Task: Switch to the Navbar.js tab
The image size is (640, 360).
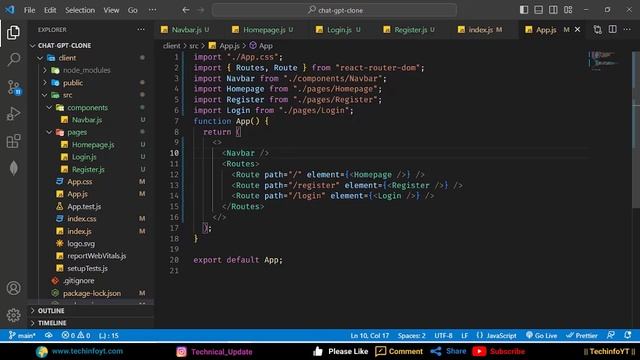Action: (186, 29)
